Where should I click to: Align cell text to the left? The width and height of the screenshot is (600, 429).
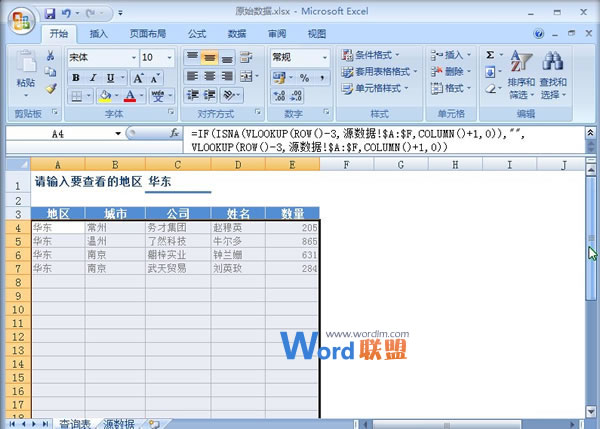coord(192,76)
